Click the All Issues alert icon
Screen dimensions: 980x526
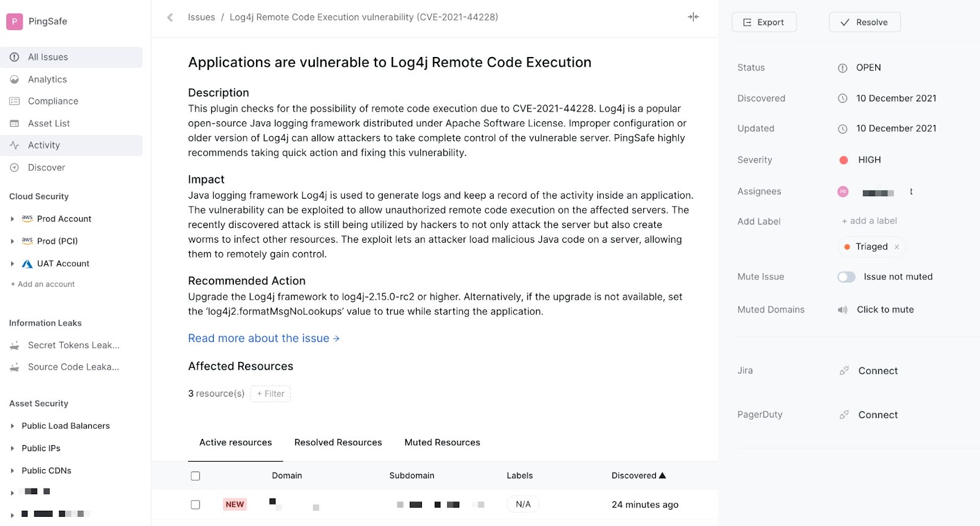15,57
